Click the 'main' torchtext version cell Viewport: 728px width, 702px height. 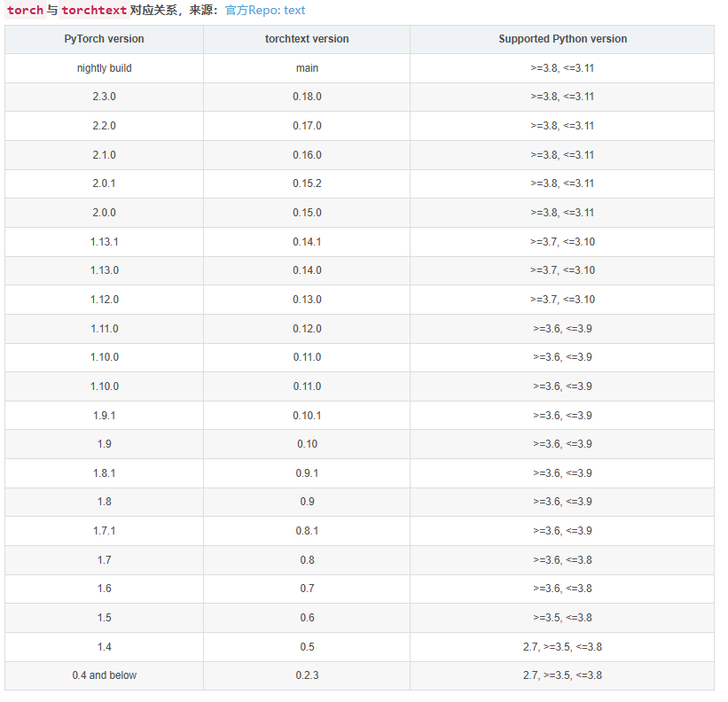point(307,68)
